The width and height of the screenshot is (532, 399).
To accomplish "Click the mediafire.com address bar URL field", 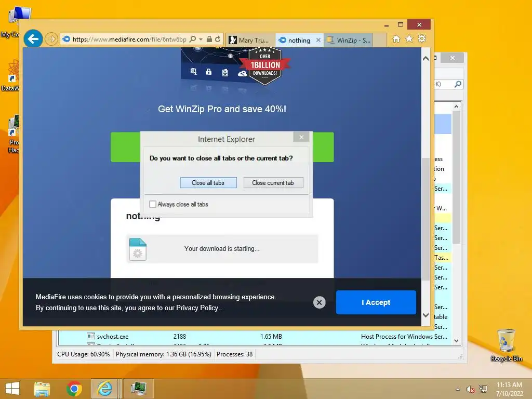I will coord(129,39).
